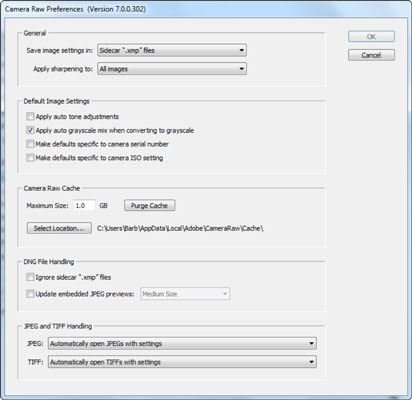Click the arrow of All images dropdown

[241, 69]
